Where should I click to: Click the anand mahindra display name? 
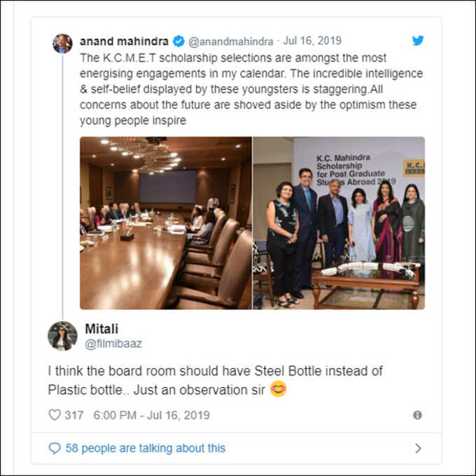(124, 41)
